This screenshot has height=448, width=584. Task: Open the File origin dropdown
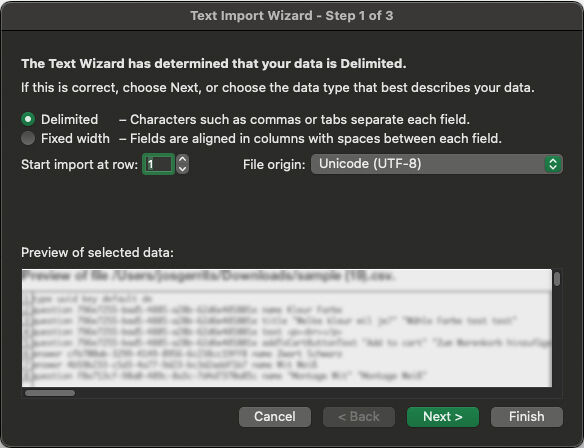(437, 164)
